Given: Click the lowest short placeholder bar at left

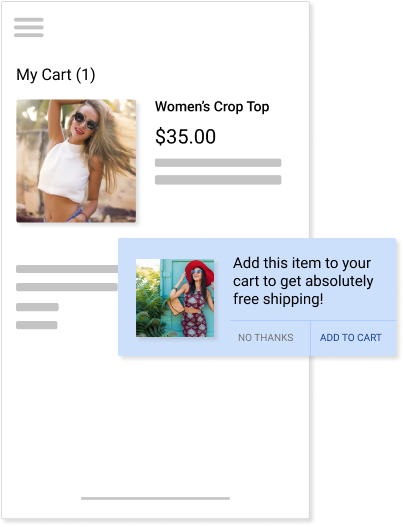Looking at the screenshot, I should pos(37,325).
